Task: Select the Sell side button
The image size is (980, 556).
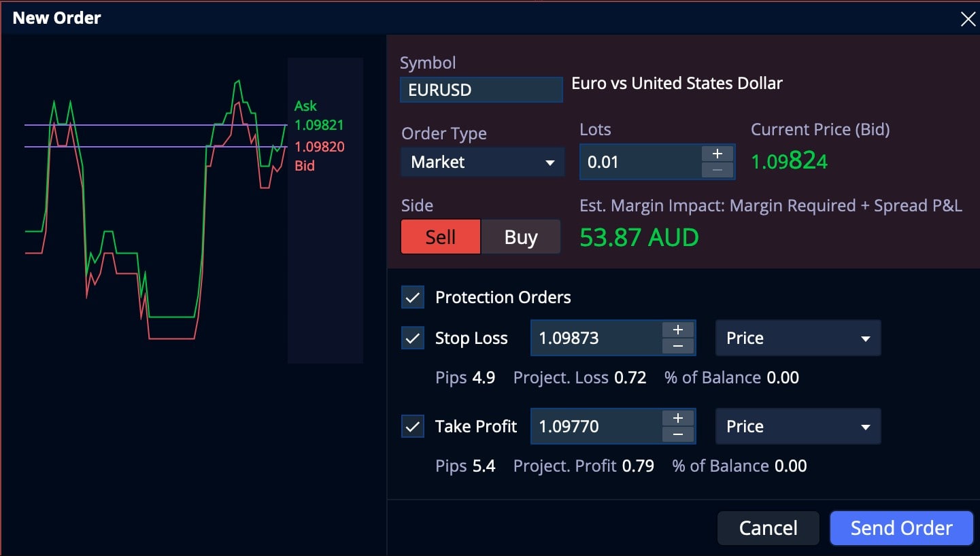Action: pyautogui.click(x=440, y=237)
